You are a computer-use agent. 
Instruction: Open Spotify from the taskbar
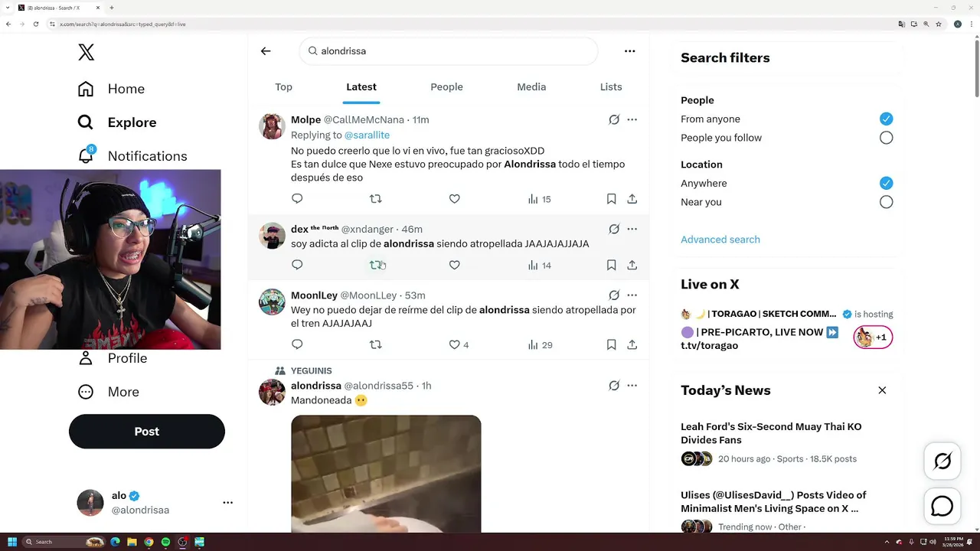pyautogui.click(x=165, y=542)
